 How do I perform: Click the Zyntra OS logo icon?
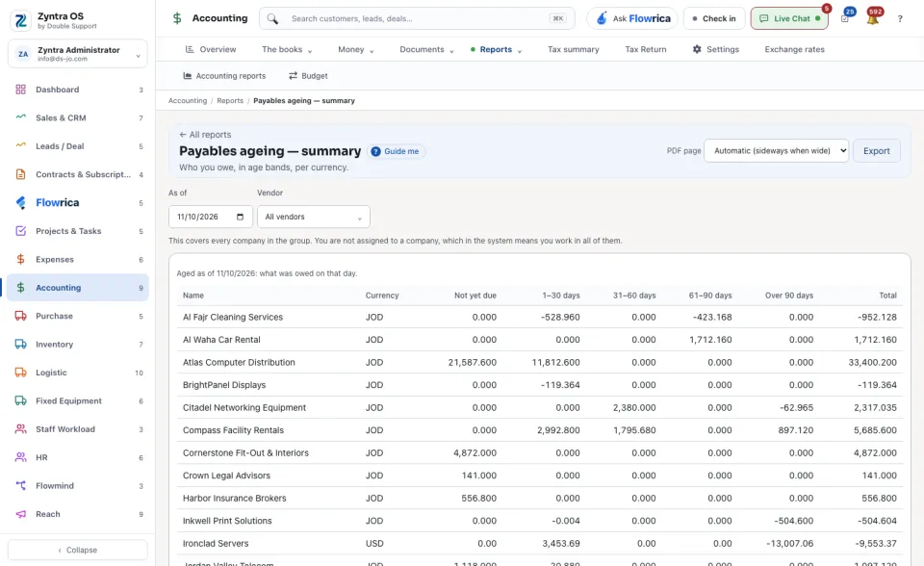click(20, 20)
